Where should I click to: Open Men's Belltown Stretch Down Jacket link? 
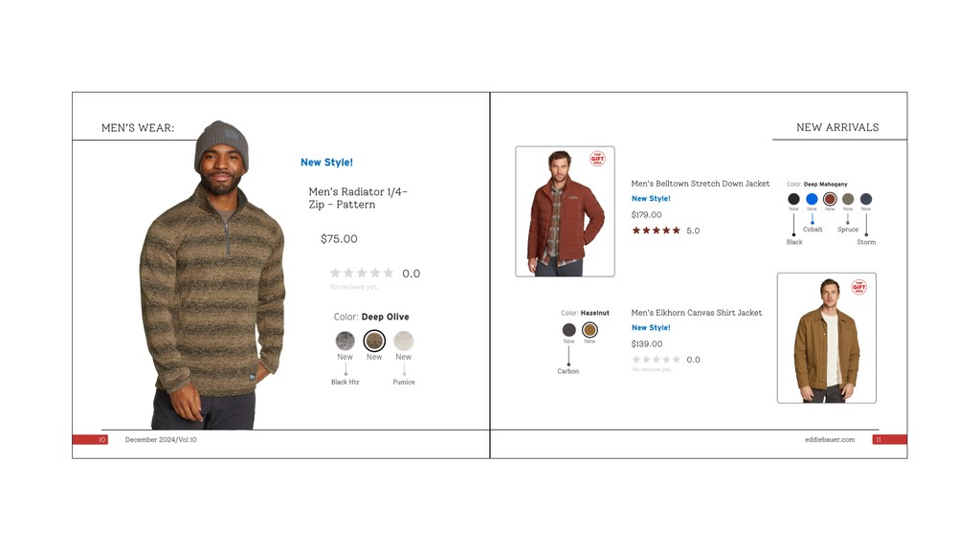(x=700, y=184)
